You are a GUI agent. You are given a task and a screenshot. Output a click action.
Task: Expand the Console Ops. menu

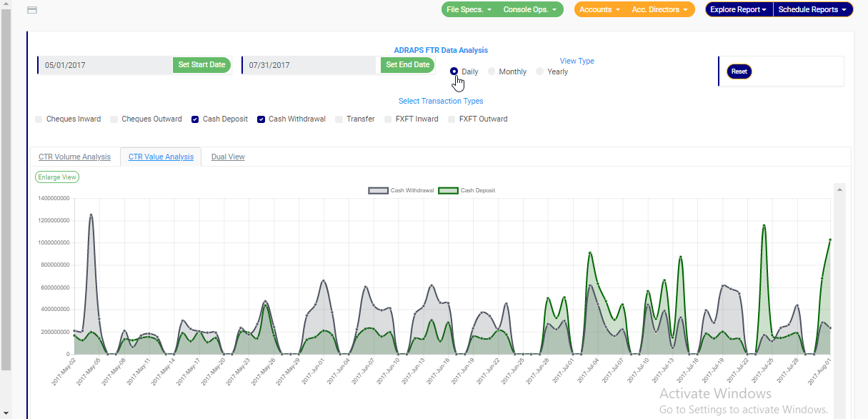pyautogui.click(x=529, y=10)
